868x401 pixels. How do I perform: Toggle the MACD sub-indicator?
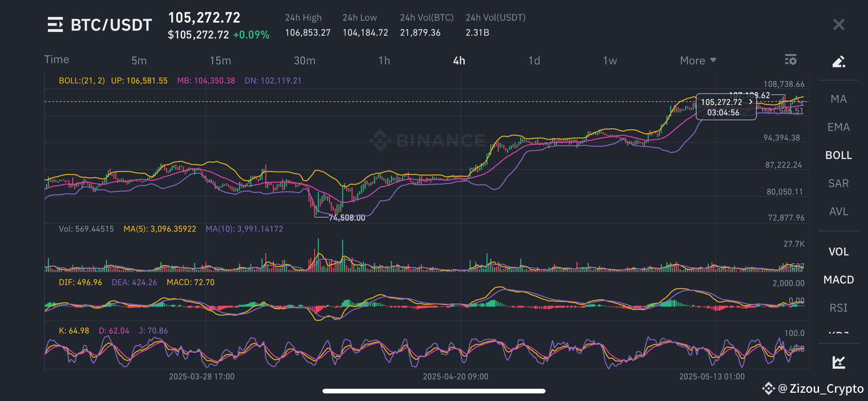[838, 280]
